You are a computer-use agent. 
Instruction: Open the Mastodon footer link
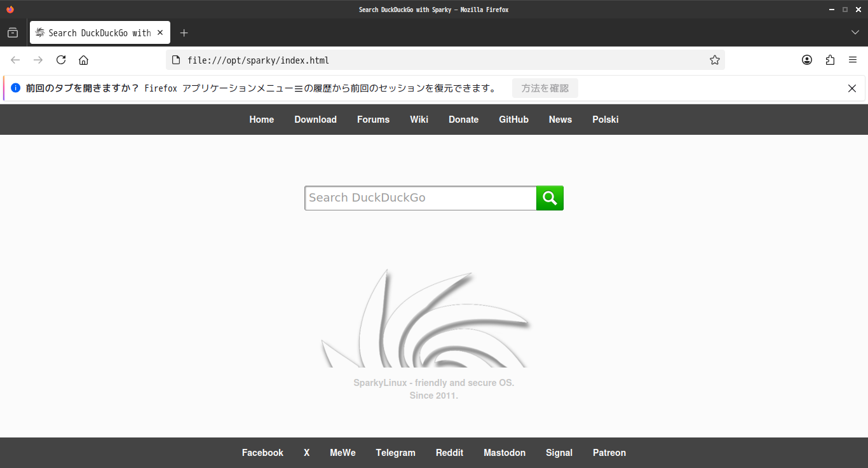505,453
